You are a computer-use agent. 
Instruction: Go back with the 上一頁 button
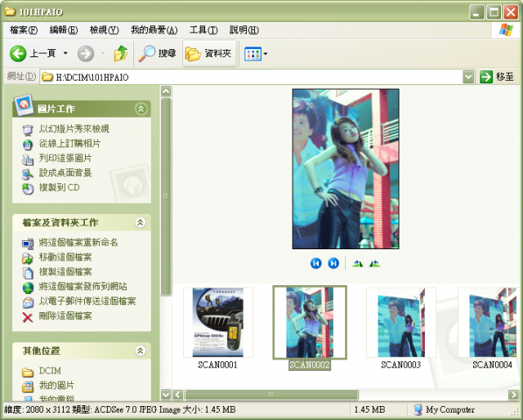click(33, 53)
